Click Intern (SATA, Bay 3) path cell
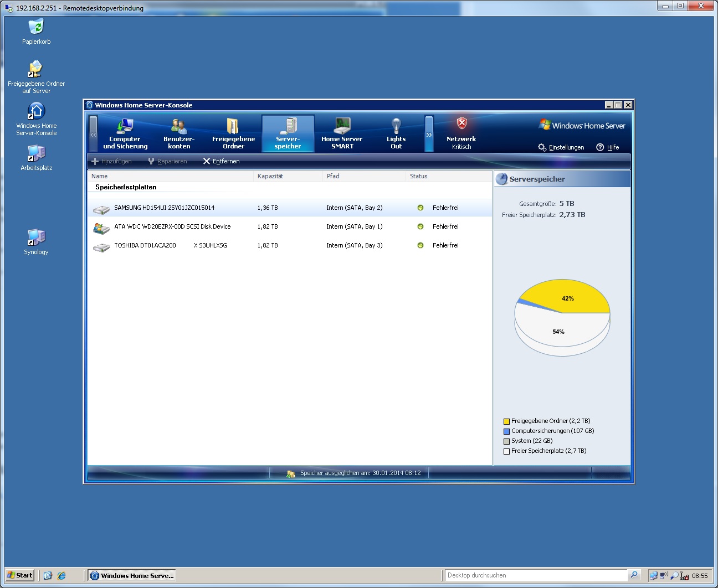 tap(354, 245)
